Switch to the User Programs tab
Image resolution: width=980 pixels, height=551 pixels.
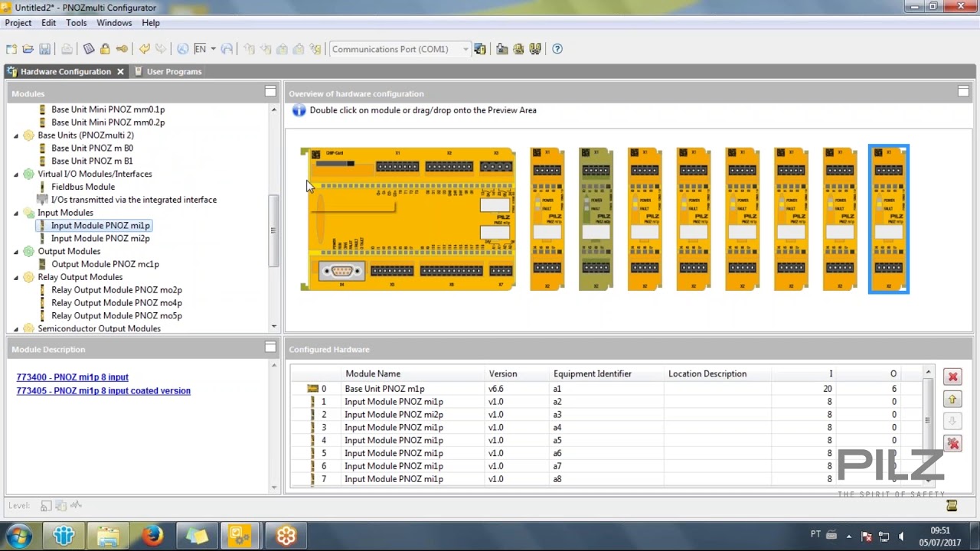point(168,71)
